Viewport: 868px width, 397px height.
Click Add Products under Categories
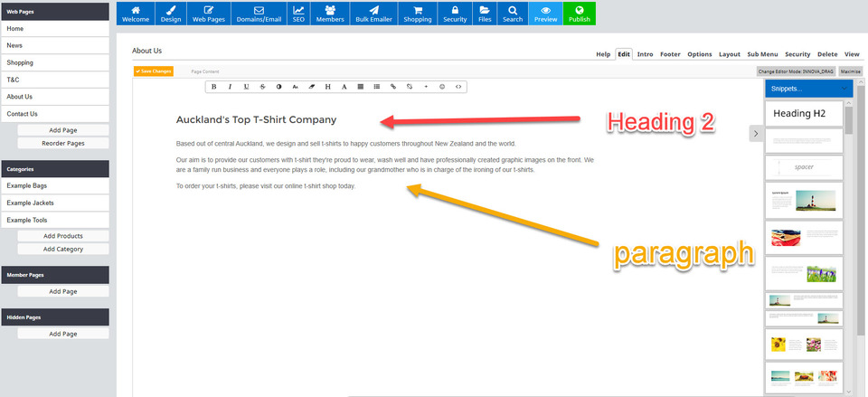tap(63, 236)
